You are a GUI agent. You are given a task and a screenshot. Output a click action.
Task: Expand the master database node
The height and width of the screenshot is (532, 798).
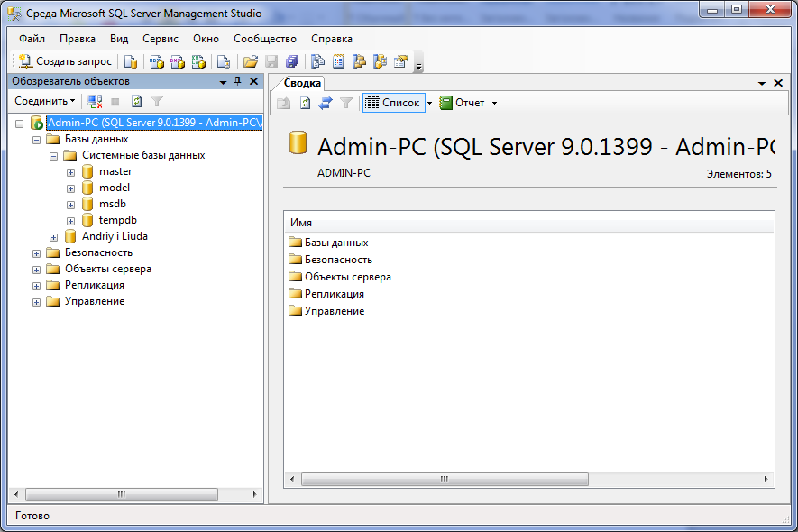pos(70,172)
